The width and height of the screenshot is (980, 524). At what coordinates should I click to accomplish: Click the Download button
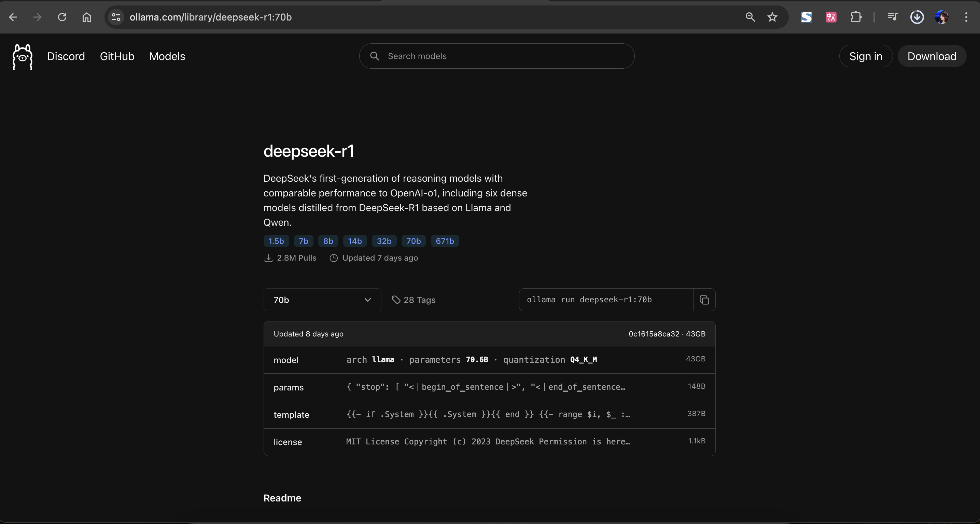tap(931, 56)
